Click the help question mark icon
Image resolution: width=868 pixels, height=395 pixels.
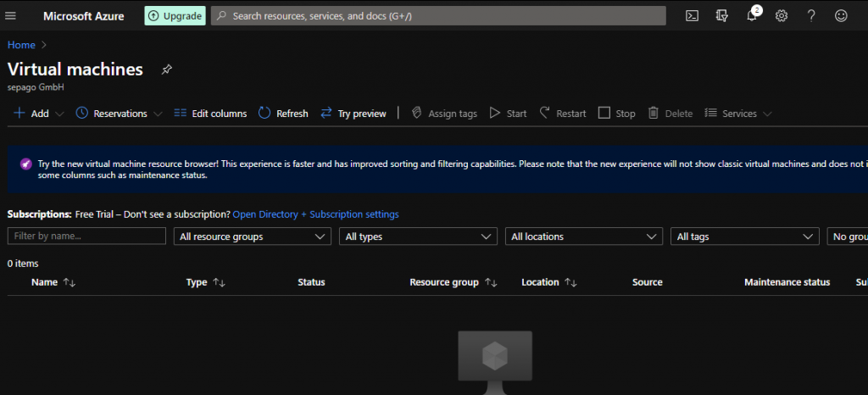811,15
